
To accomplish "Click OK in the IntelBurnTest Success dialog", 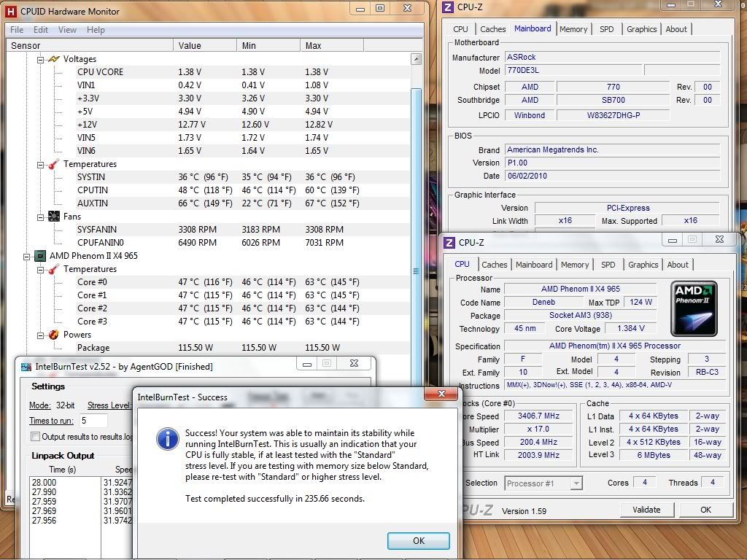I will [418, 541].
